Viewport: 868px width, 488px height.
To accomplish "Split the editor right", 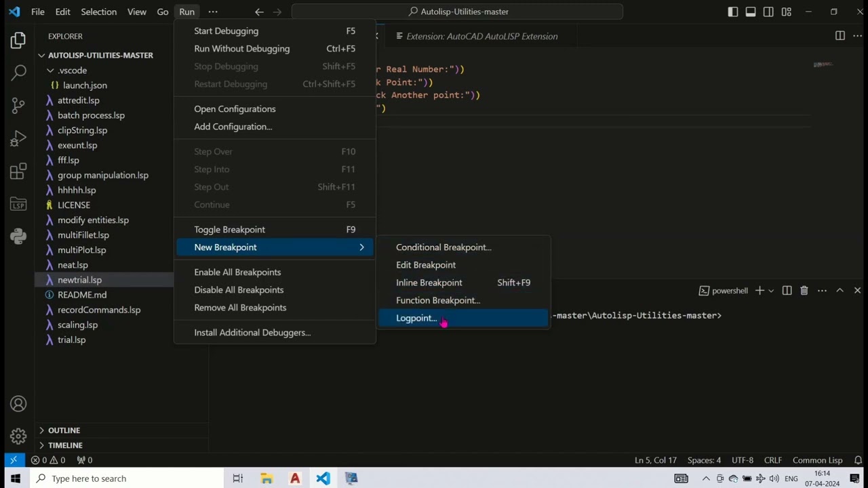I will (840, 36).
